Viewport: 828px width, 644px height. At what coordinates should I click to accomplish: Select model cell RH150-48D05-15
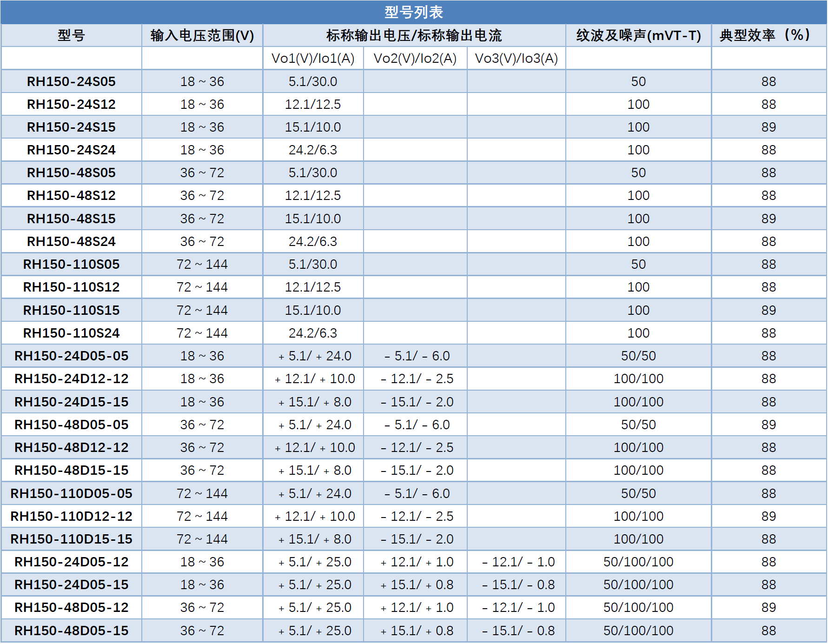click(x=71, y=631)
